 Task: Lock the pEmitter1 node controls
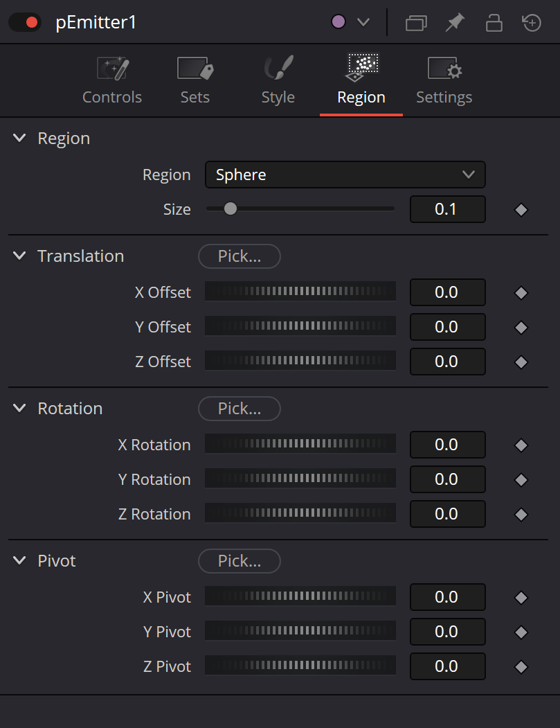point(494,22)
